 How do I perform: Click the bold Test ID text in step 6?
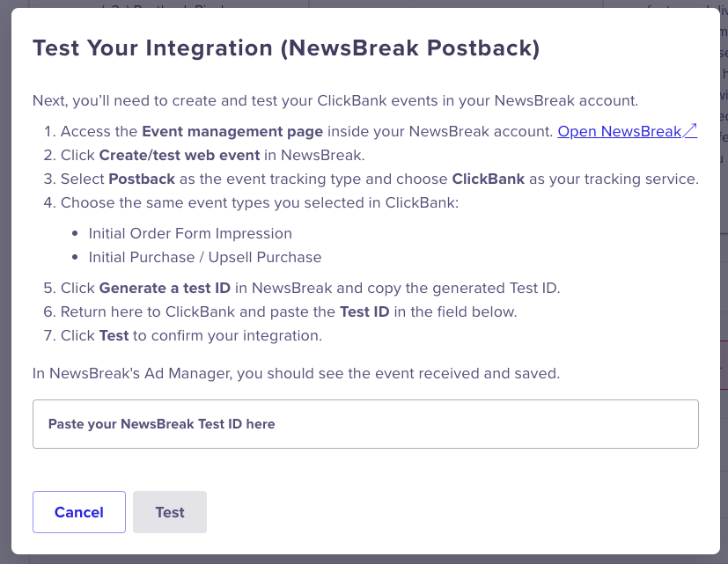pyautogui.click(x=363, y=312)
